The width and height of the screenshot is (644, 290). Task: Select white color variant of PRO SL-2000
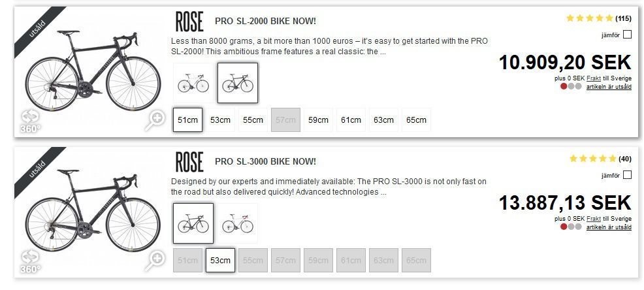193,84
